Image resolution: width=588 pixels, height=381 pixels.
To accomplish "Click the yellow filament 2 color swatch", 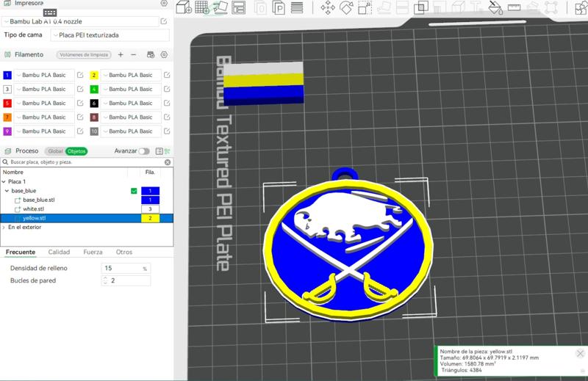I will (x=94, y=75).
